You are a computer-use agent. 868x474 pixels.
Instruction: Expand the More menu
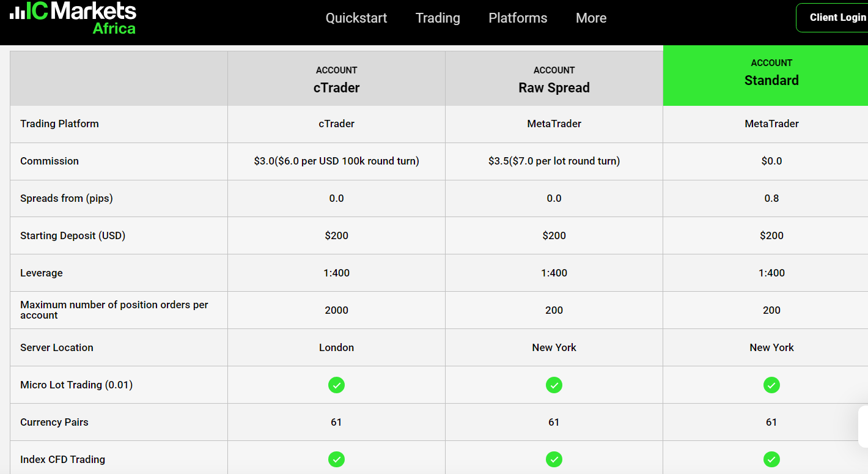coord(591,18)
